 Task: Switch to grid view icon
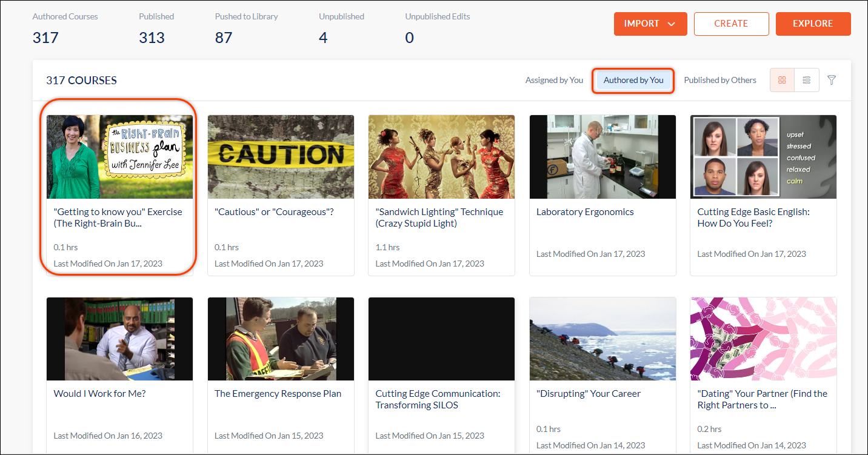coord(782,80)
